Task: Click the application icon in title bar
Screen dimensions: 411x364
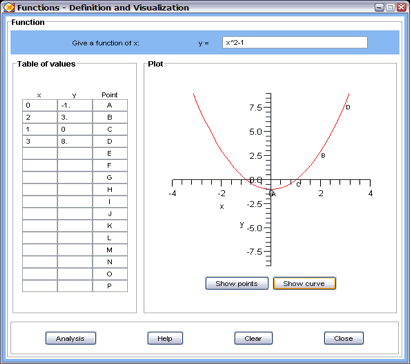Action: click(x=9, y=7)
